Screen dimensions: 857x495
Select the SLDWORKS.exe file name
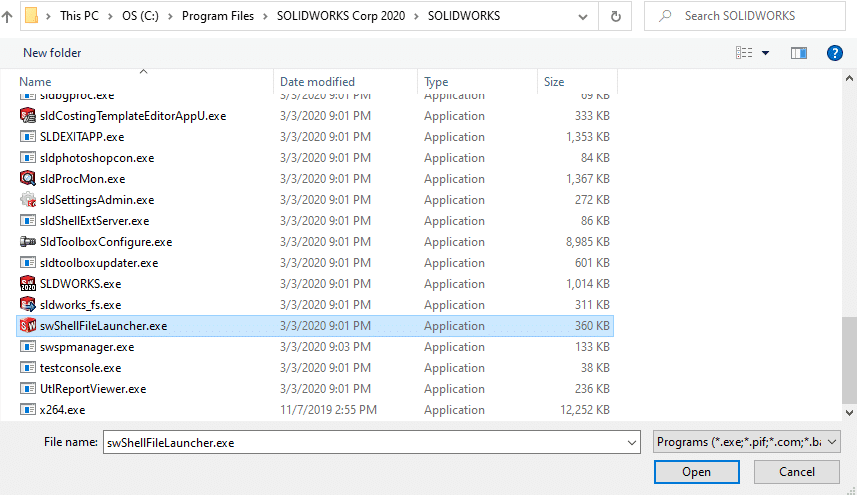(80, 284)
